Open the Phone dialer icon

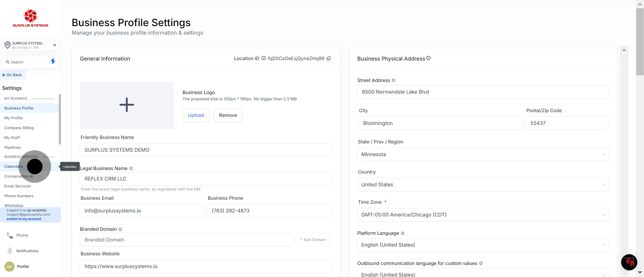tap(10, 235)
